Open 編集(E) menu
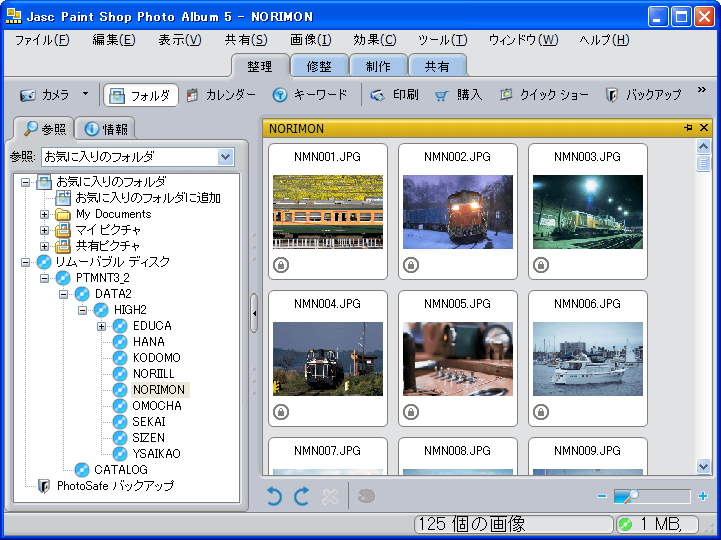 tap(114, 40)
